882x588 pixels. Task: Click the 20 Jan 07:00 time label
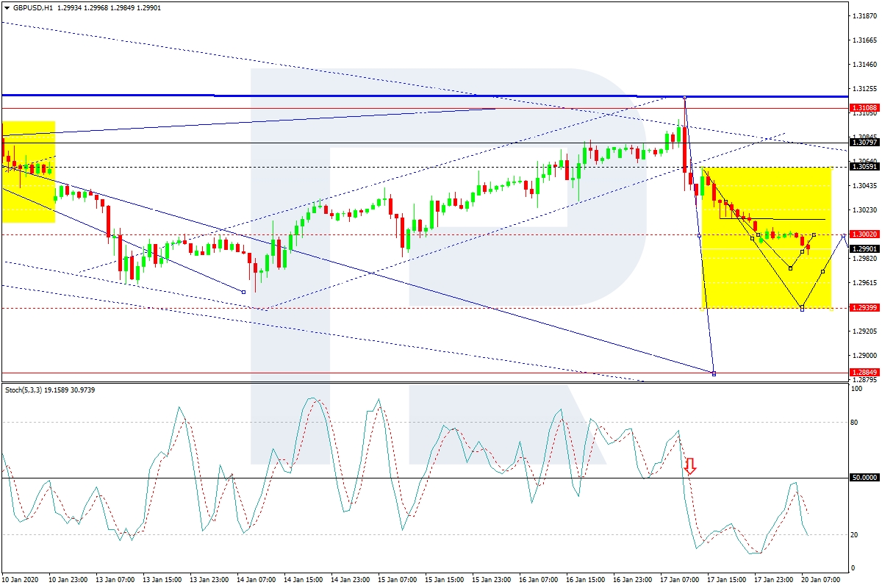(x=820, y=580)
